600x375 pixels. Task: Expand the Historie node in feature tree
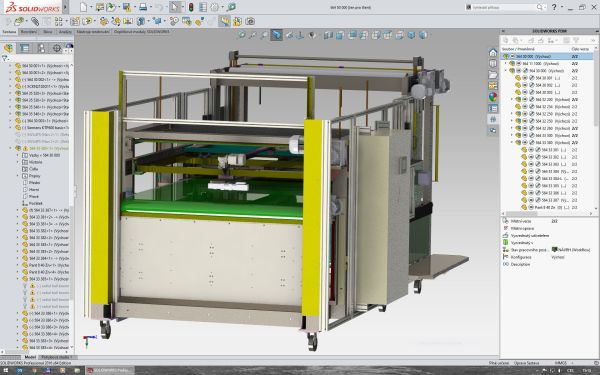tap(18, 162)
